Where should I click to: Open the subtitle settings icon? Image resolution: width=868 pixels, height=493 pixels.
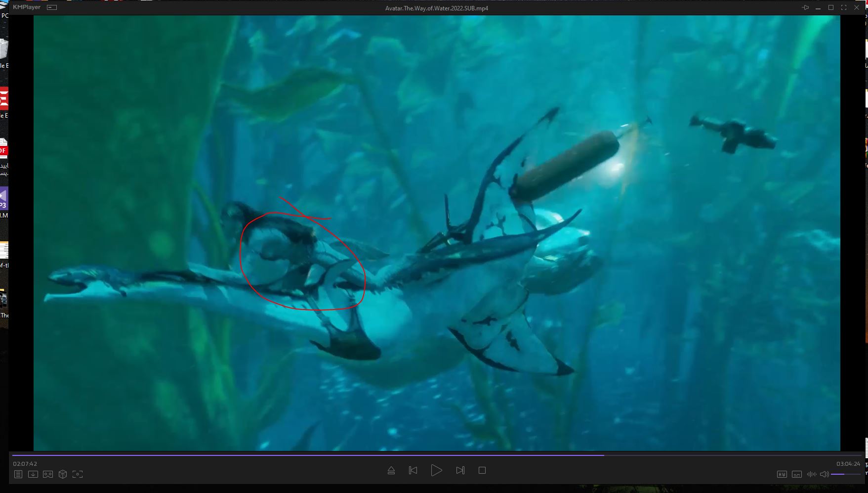(796, 474)
